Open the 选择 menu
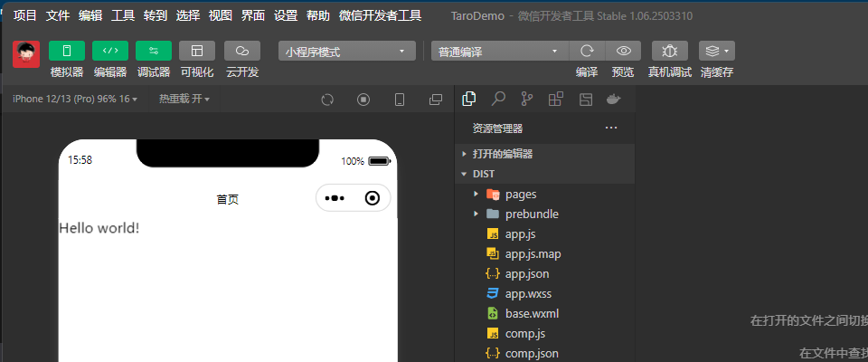Viewport: 868px width, 362px height. pyautogui.click(x=188, y=15)
